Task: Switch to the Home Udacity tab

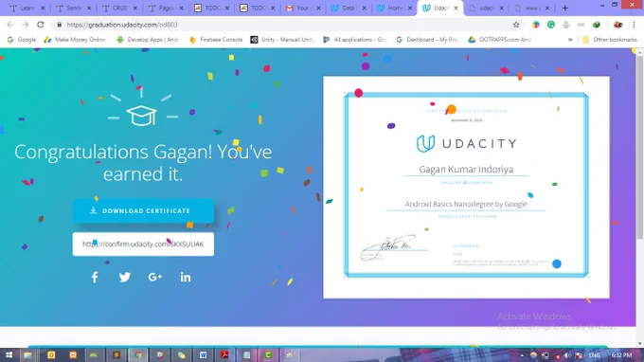Action: [x=395, y=8]
